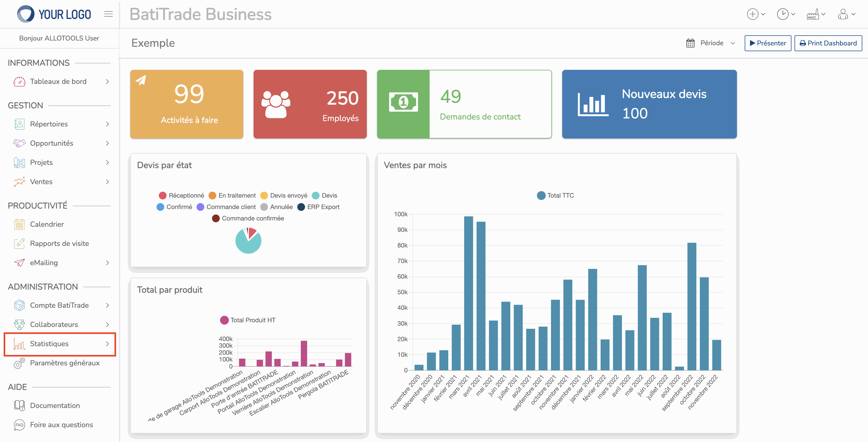Click the mars 2021 bar in Ventes par mois
868x442 pixels.
pos(468,293)
